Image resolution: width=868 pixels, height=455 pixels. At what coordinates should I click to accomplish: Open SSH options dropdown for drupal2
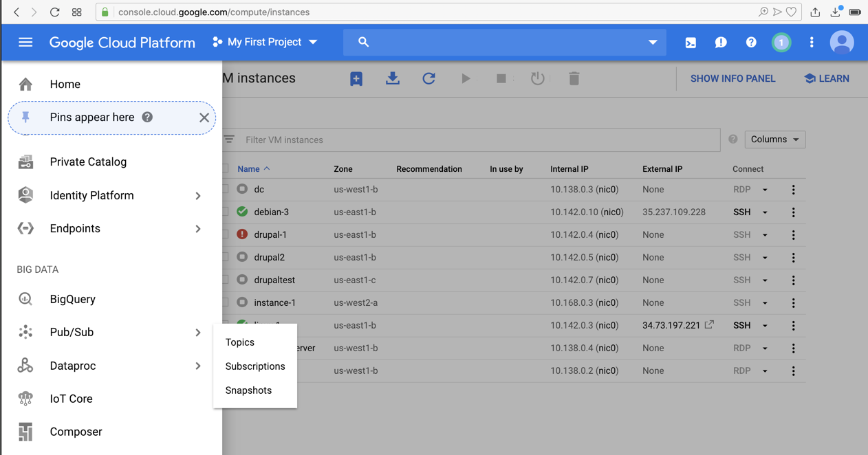(x=765, y=258)
